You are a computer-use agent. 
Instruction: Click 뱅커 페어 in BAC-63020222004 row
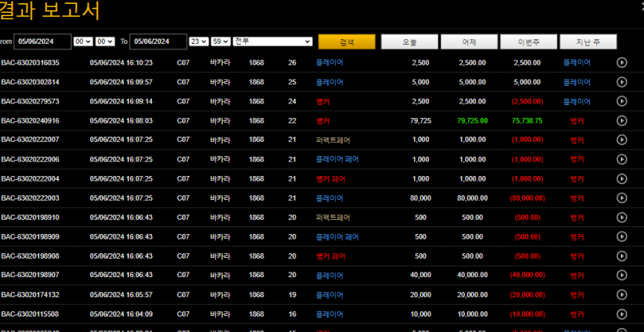(331, 179)
